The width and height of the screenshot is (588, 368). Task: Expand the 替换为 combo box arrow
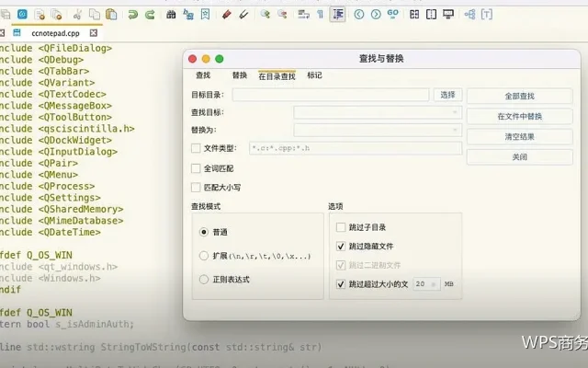coord(455,130)
